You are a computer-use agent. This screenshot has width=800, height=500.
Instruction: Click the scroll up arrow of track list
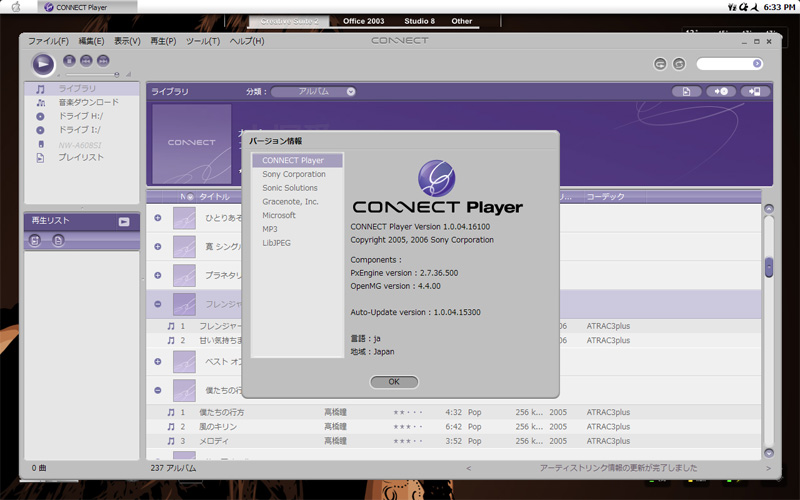(x=769, y=209)
